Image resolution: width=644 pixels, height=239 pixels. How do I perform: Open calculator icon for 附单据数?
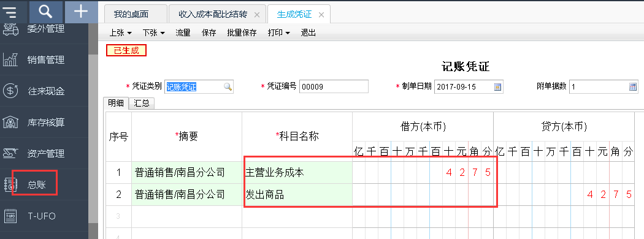point(633,86)
